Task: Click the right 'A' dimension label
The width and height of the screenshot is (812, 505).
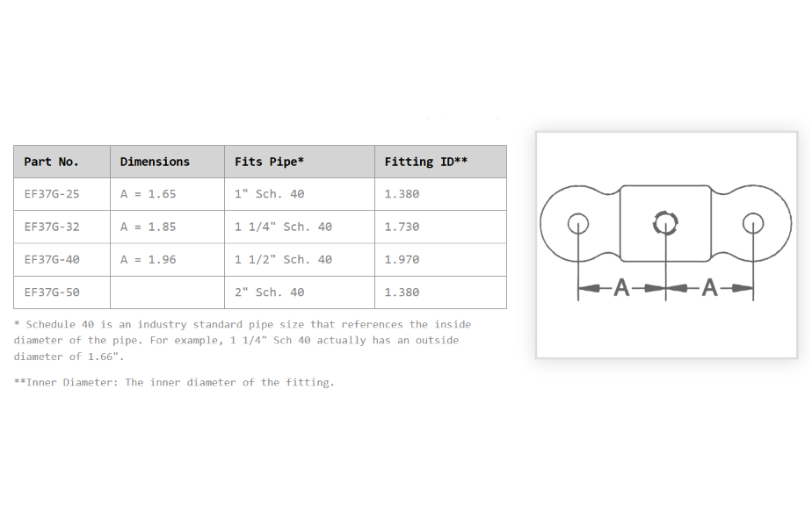Action: tap(710, 287)
